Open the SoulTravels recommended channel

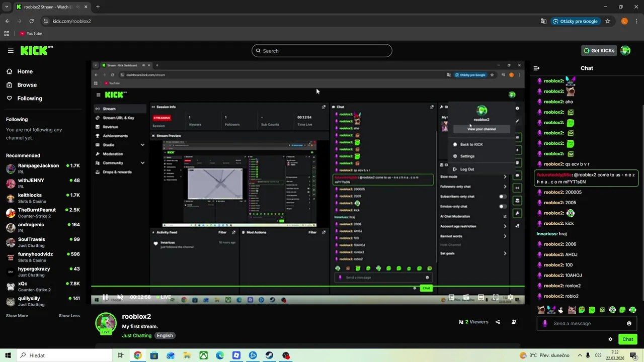(43, 242)
